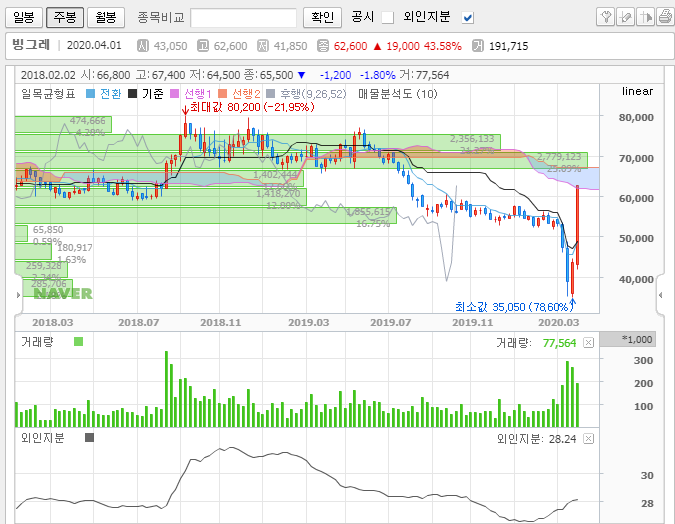Click the 2019.11 date axis label

tap(473, 322)
